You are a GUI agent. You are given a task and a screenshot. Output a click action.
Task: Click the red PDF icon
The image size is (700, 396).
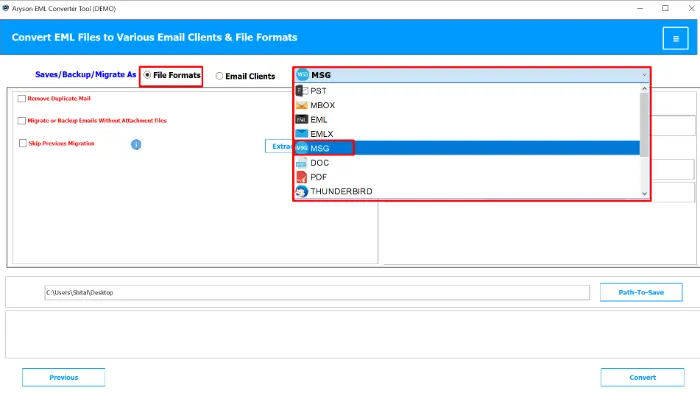[x=302, y=177]
